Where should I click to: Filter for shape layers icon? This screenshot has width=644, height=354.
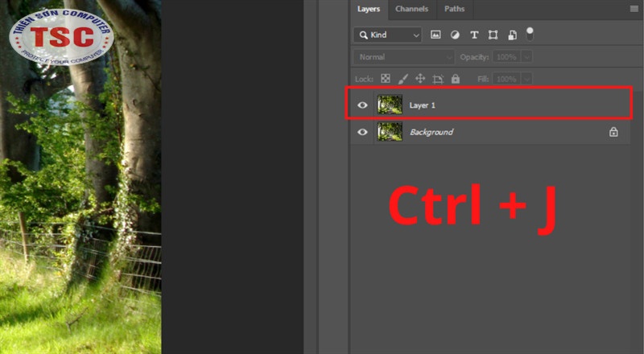coord(492,35)
